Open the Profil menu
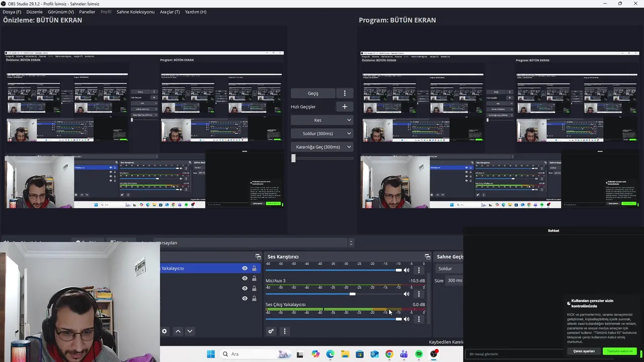This screenshot has width=644, height=362. [x=106, y=12]
